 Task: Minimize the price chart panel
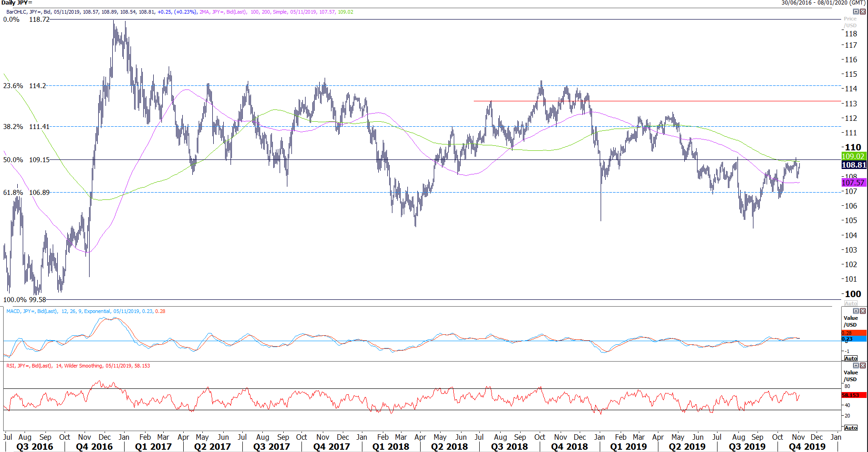coord(856,12)
